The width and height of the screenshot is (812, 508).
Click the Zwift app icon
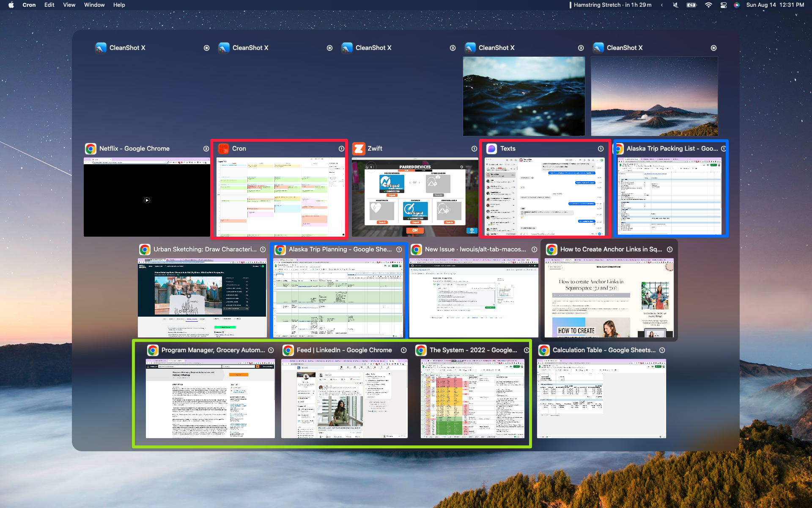(x=359, y=149)
